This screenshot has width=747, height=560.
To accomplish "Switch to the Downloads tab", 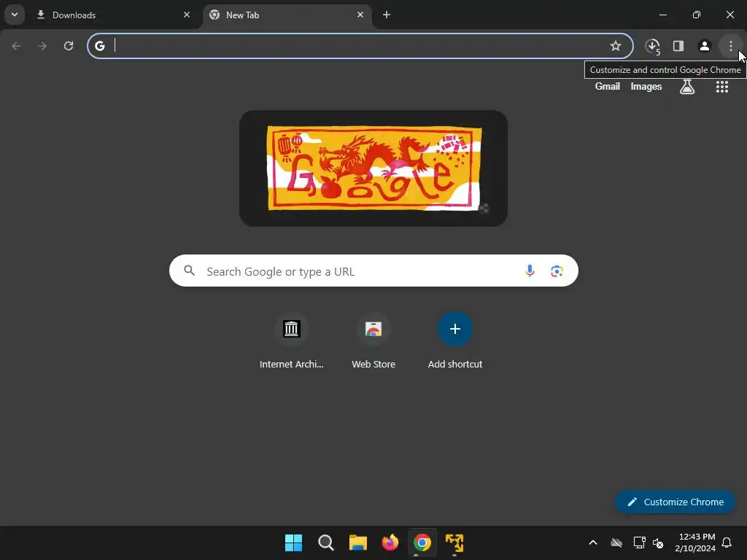I will [113, 15].
